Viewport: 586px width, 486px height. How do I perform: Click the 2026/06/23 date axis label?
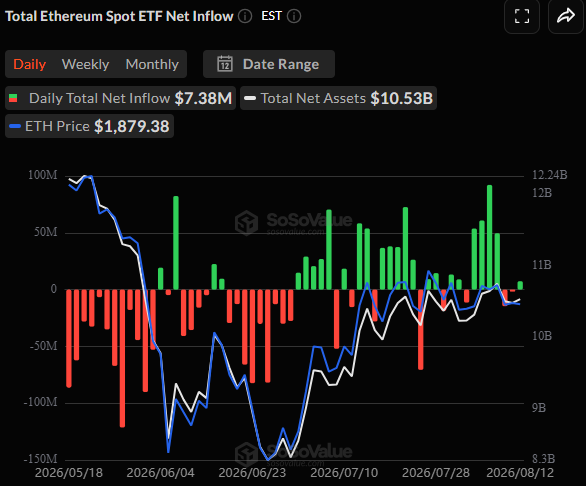click(252, 473)
